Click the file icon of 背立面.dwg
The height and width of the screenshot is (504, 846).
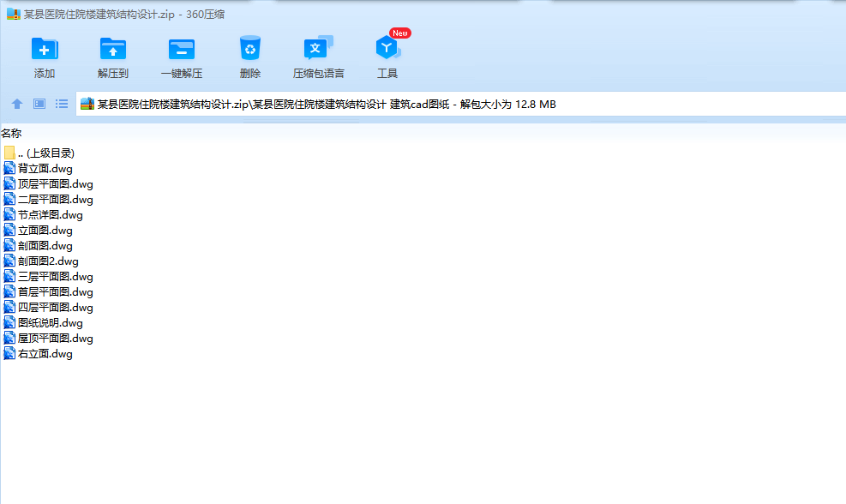pos(9,168)
